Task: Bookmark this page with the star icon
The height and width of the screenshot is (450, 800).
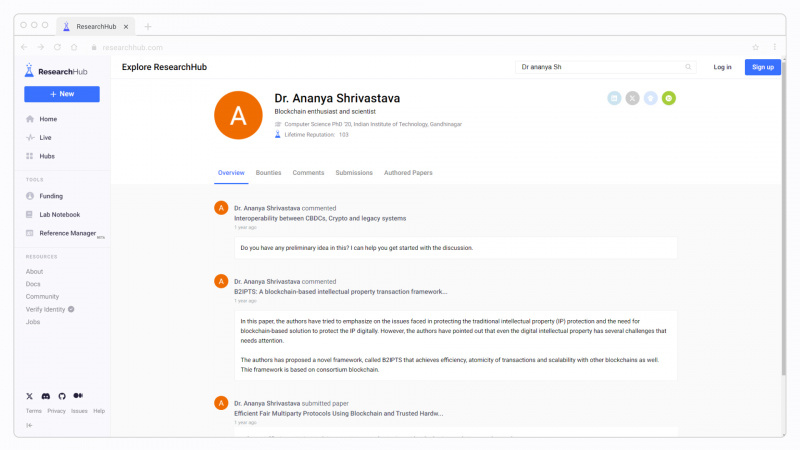Action: [756, 47]
